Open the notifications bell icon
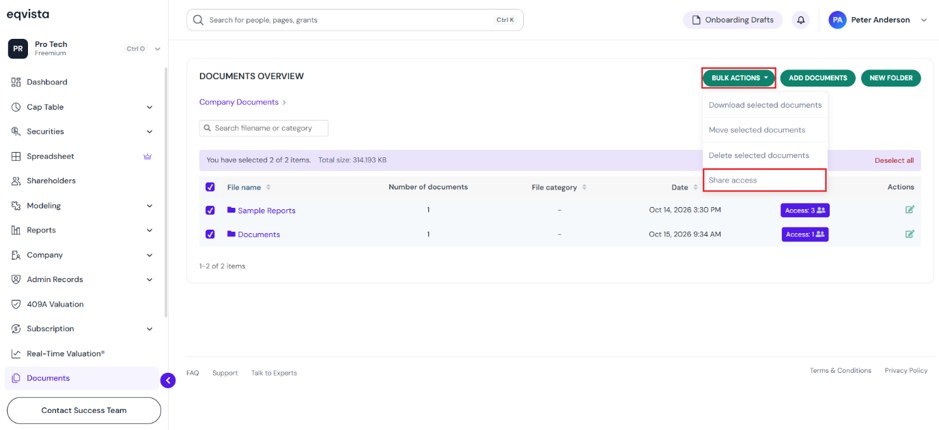 coord(800,20)
